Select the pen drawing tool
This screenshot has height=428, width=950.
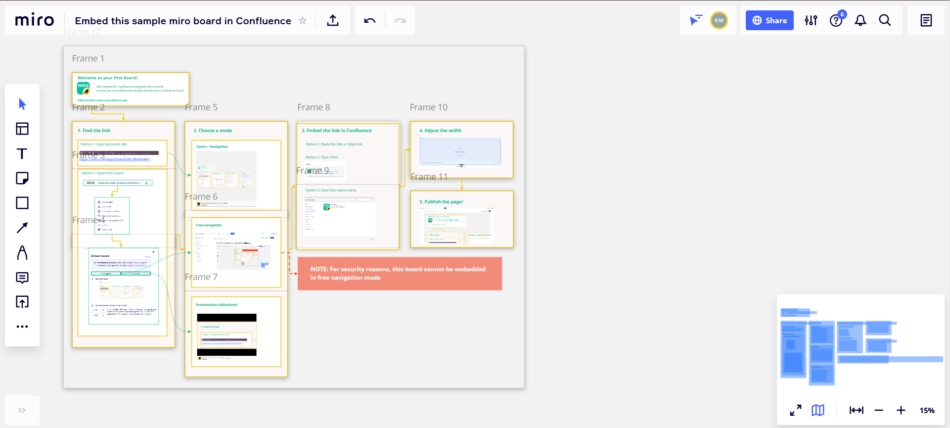[x=22, y=252]
